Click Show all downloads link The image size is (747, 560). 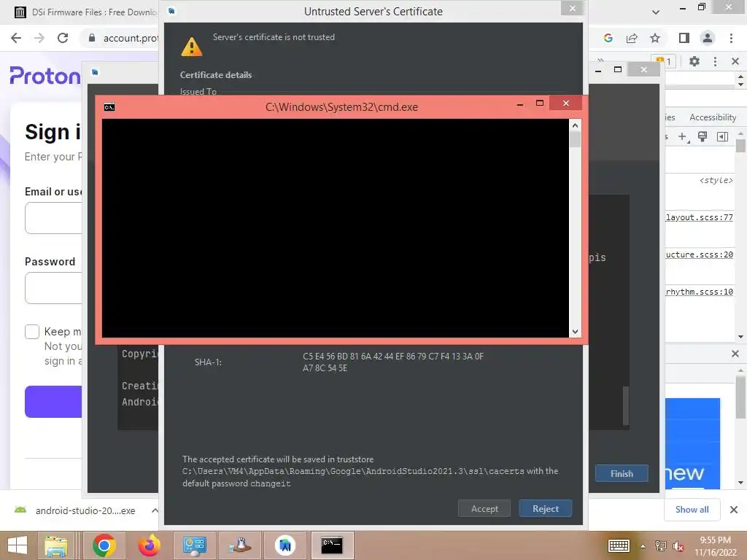tap(692, 510)
